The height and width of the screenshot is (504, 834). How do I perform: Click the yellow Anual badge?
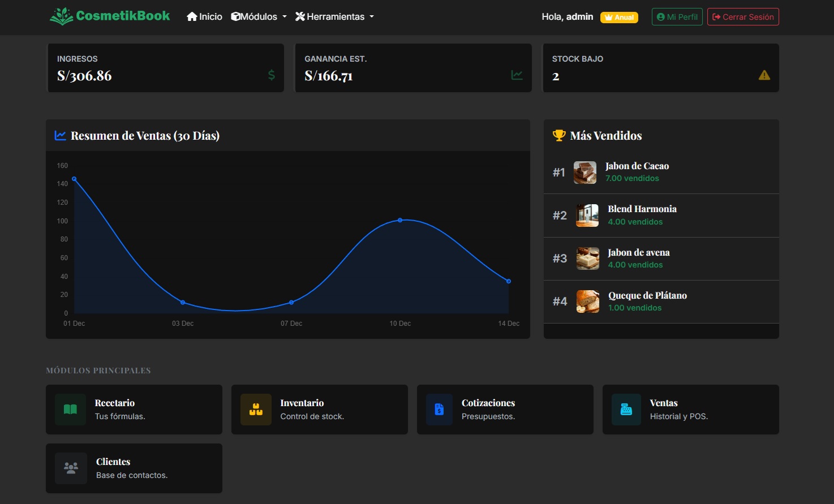619,17
